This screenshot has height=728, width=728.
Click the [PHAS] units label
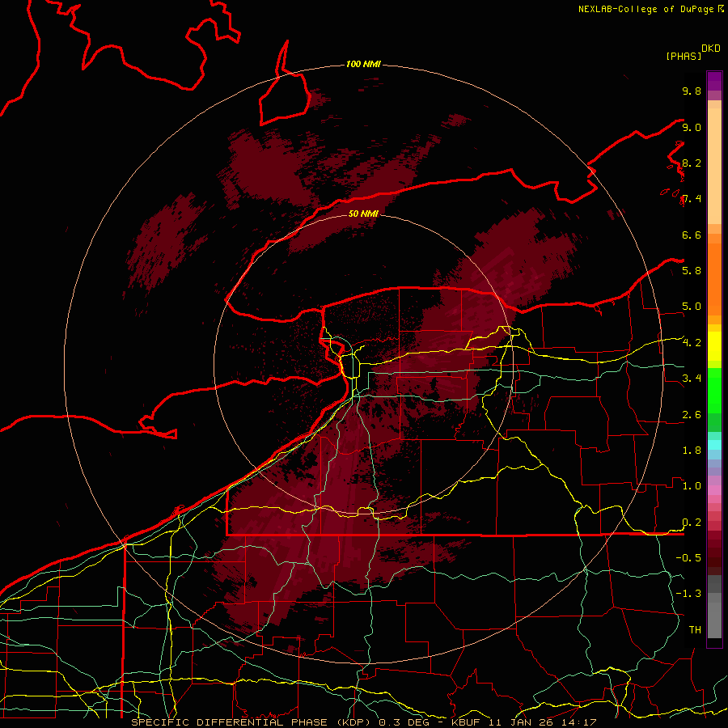(684, 57)
